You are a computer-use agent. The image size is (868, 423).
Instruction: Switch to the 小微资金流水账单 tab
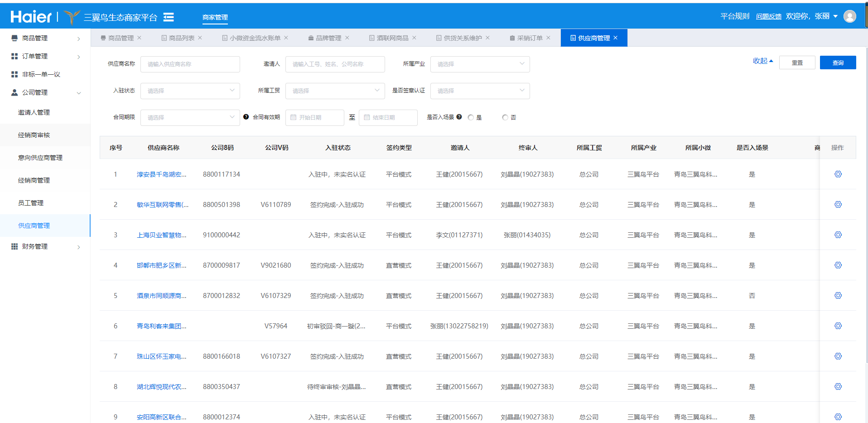coord(255,38)
